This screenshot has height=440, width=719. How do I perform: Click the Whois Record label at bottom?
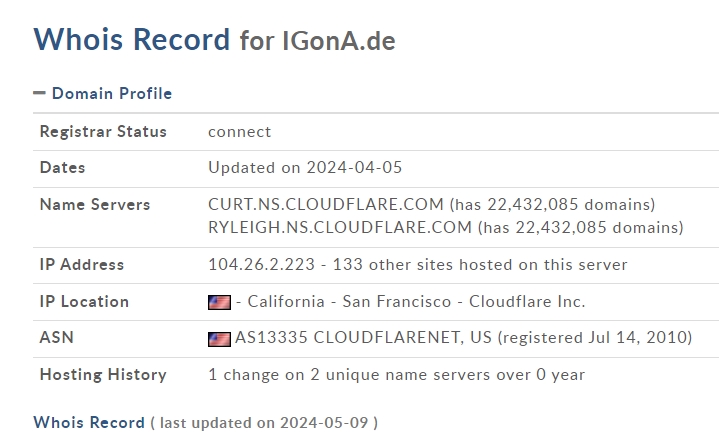click(x=89, y=422)
